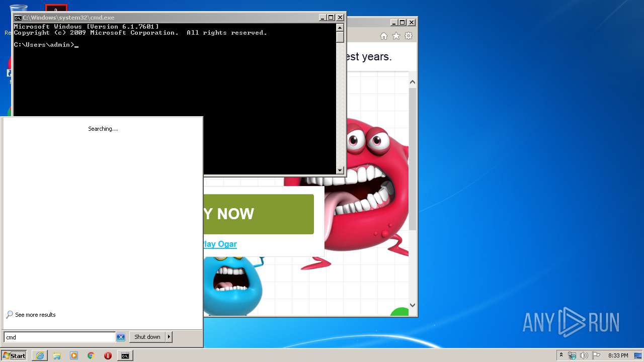Launch Google Chrome from taskbar
Viewport: 644px width, 362px height.
point(91,355)
